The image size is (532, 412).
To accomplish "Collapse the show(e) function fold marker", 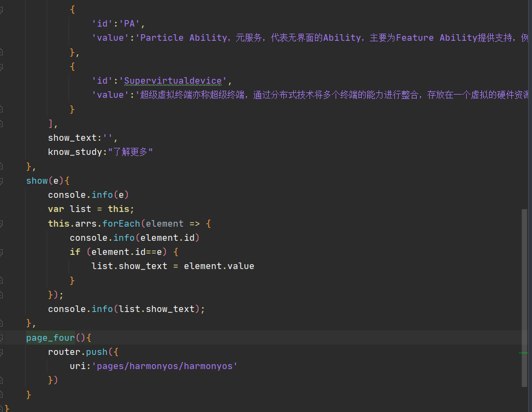I will 1,181.
